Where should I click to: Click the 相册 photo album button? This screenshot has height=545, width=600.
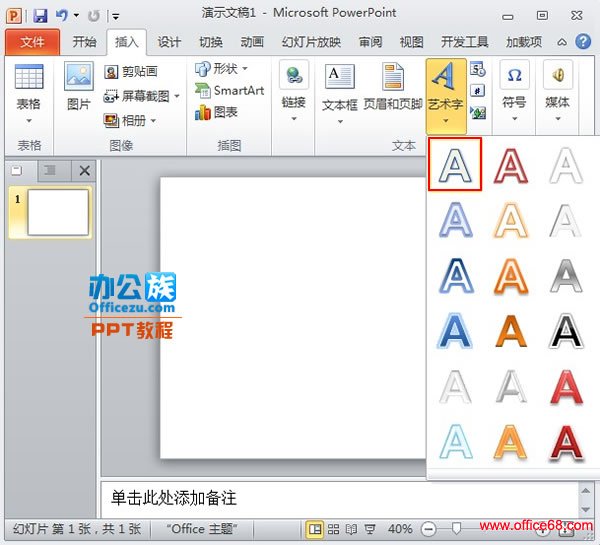coord(125,121)
